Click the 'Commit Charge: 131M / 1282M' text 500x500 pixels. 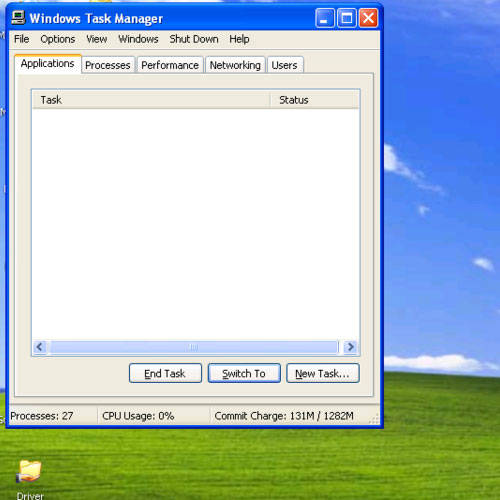(x=284, y=416)
